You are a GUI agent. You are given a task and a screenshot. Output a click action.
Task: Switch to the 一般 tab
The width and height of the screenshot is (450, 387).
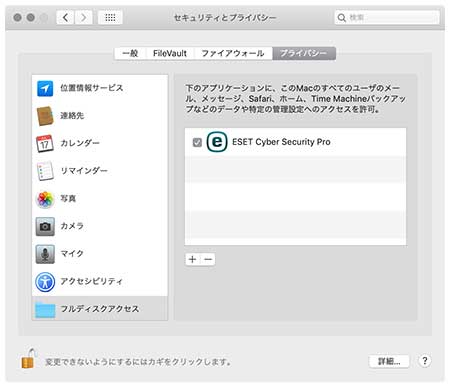(x=130, y=53)
